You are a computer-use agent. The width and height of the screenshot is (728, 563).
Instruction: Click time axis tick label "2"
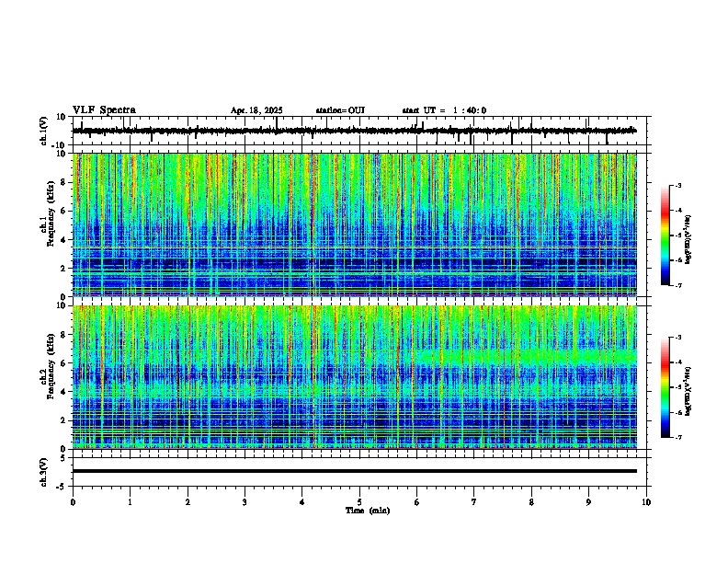tap(188, 502)
